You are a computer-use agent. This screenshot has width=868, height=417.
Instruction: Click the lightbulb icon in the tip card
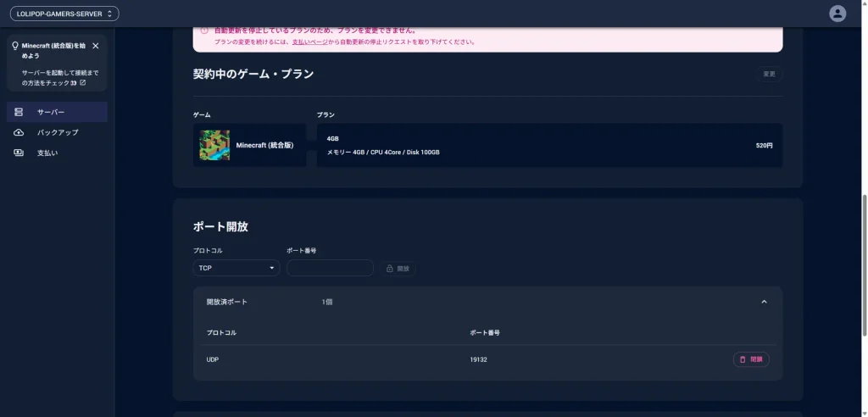pyautogui.click(x=15, y=46)
